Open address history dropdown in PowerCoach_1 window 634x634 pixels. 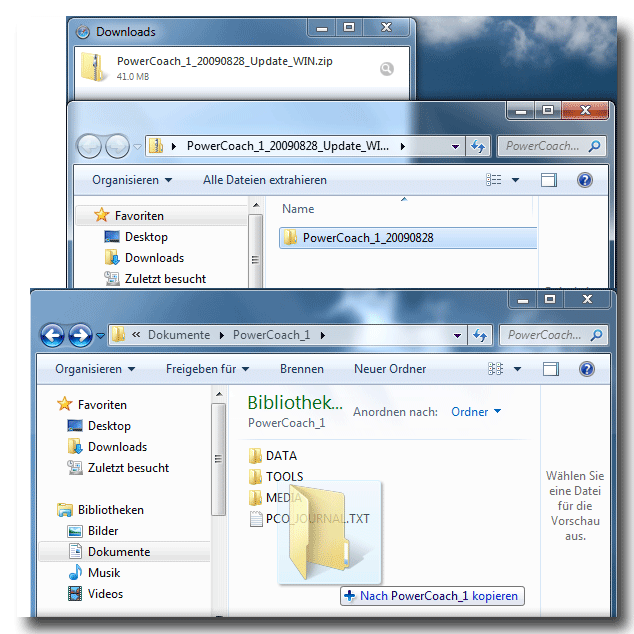tap(457, 336)
